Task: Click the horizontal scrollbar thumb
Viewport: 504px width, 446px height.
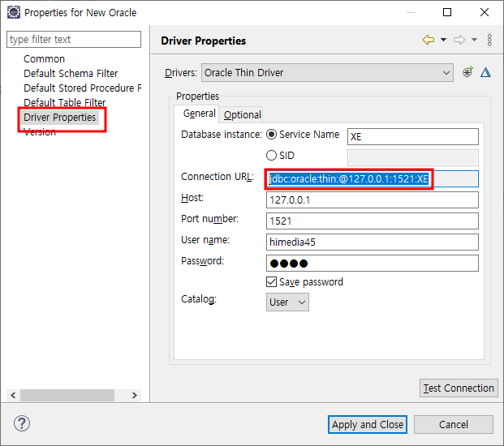Action: click(67, 395)
